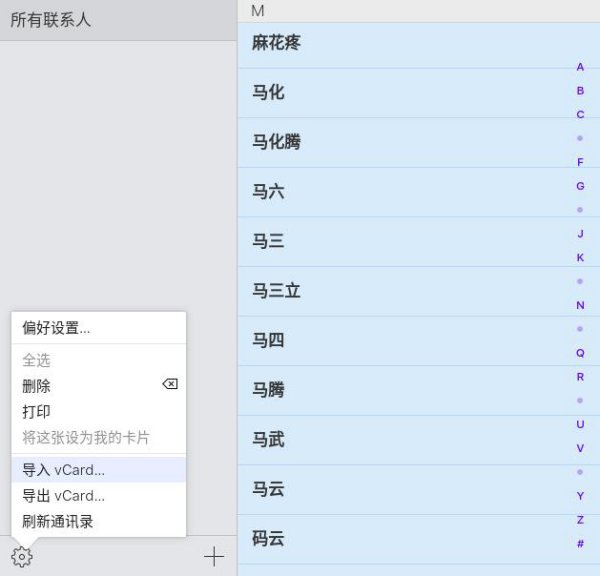
Task: Jump to letter N in index
Action: pos(580,305)
